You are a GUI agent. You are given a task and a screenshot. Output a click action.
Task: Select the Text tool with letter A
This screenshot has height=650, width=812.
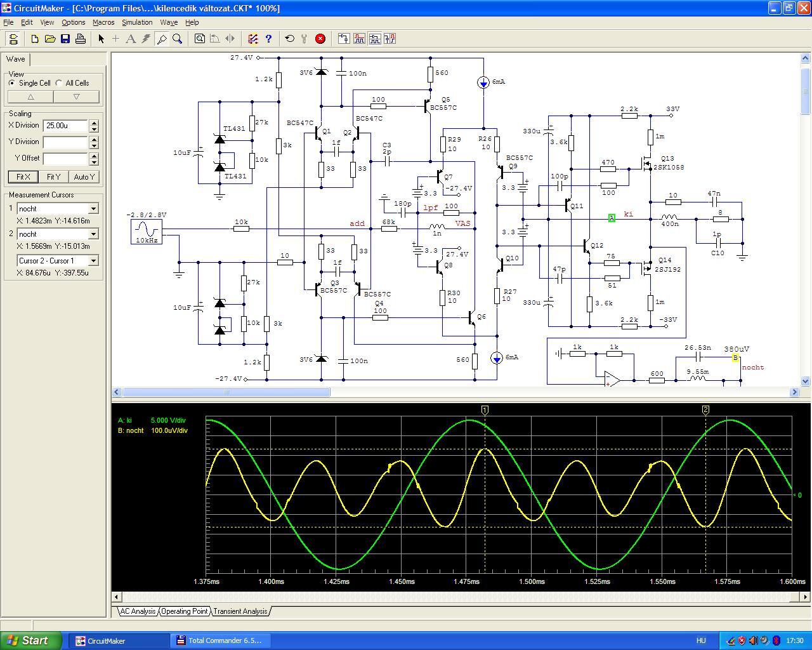click(131, 39)
